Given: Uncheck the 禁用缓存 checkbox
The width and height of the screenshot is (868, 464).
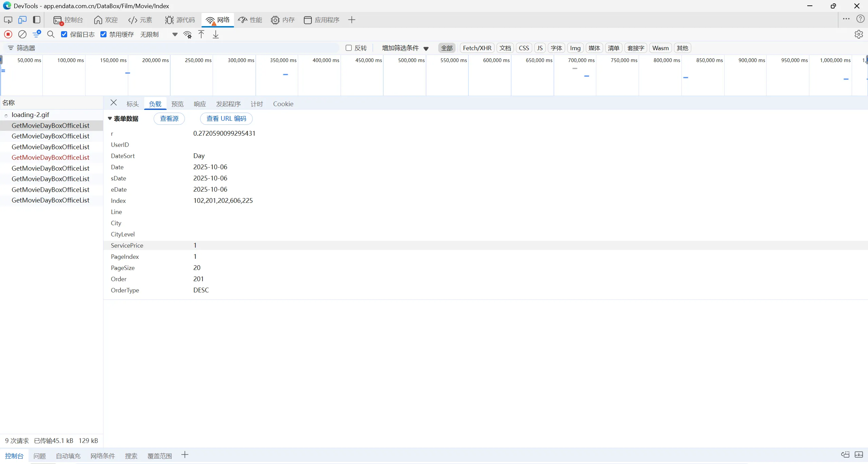Looking at the screenshot, I should pos(103,34).
